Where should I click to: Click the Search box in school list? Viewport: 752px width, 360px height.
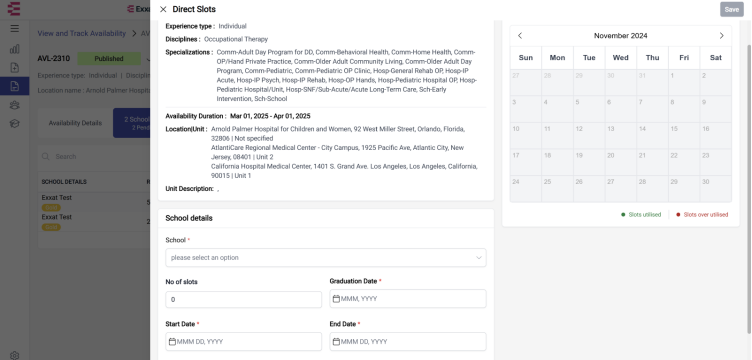(96, 156)
